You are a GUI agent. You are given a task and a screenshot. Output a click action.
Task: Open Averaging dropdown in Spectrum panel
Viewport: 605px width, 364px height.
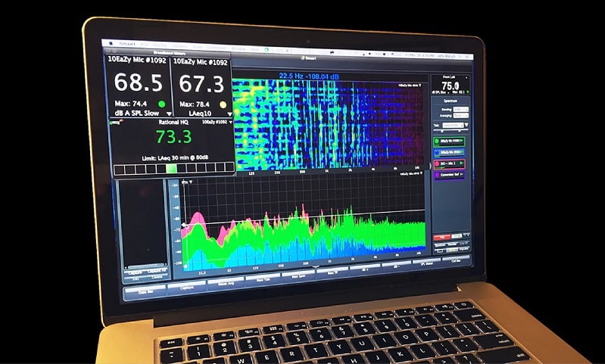click(460, 115)
